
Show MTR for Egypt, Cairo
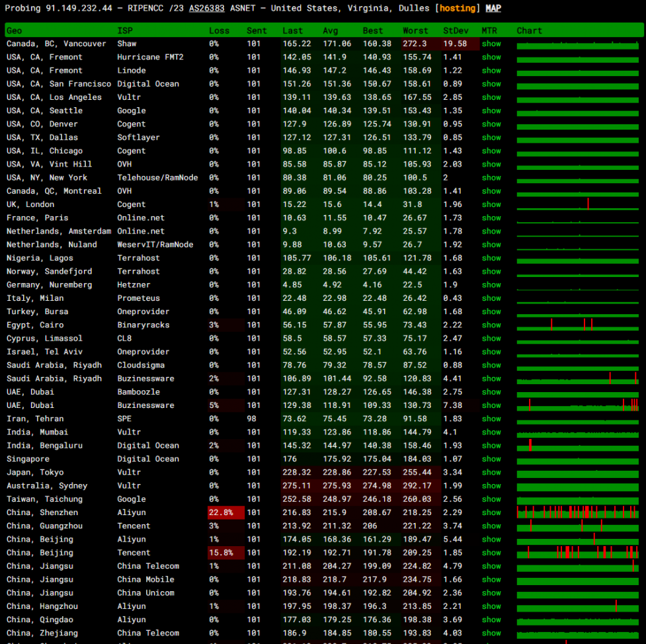(x=491, y=325)
